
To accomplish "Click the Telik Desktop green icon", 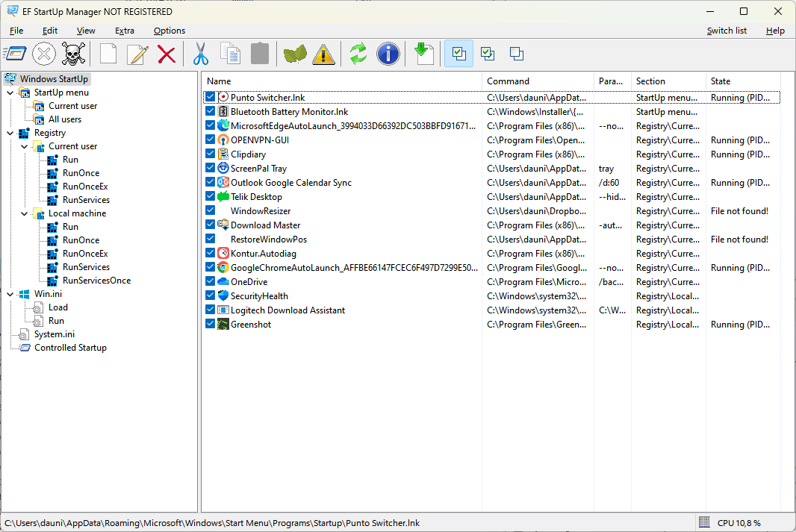I will [223, 196].
